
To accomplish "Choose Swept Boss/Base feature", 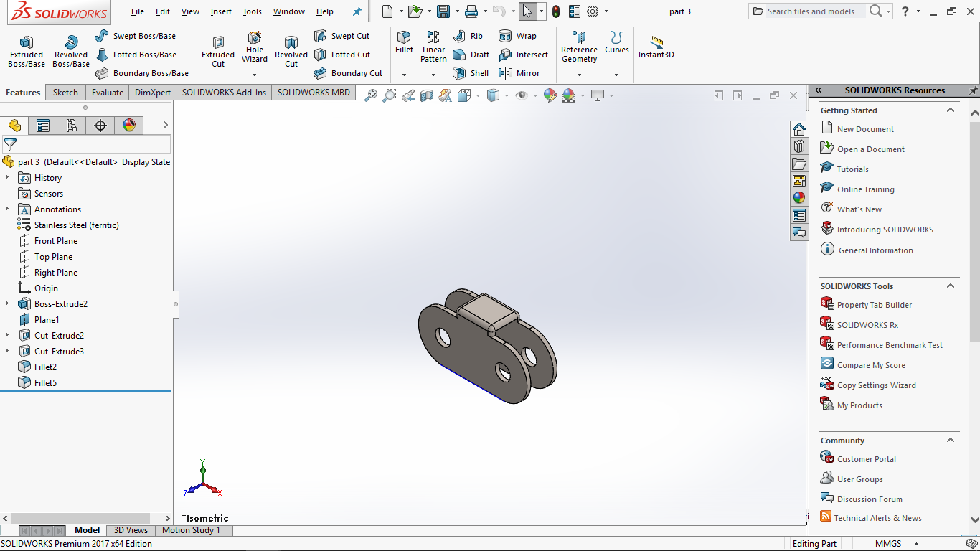I will (136, 36).
